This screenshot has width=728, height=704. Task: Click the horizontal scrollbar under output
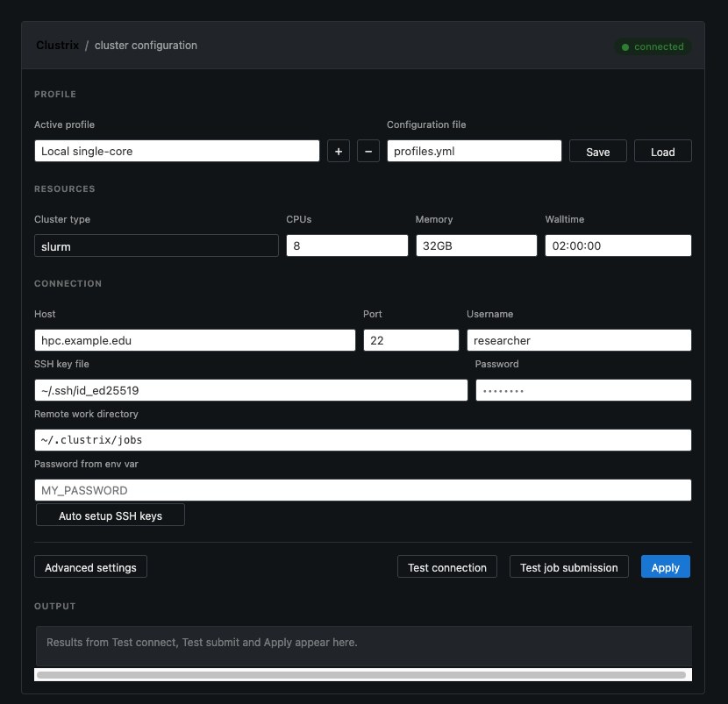[361, 675]
